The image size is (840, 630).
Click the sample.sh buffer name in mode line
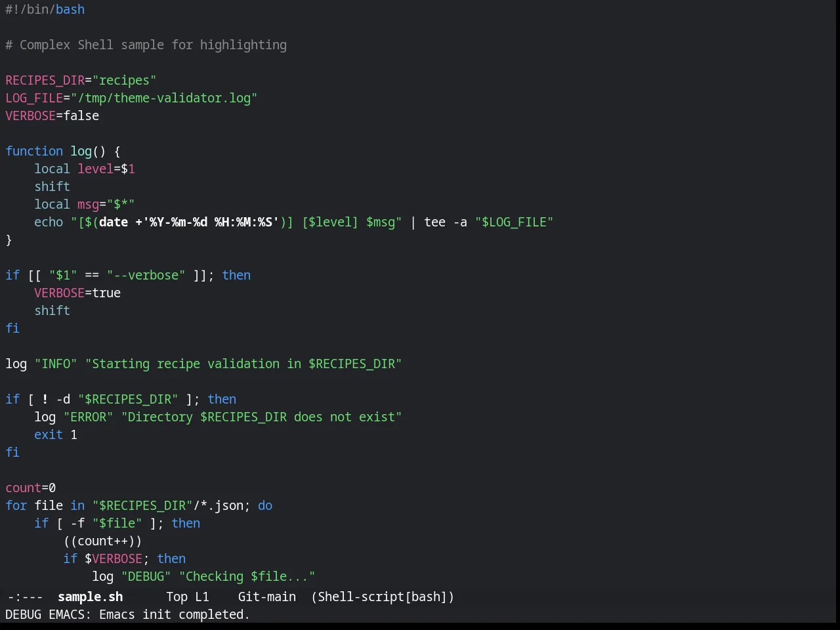click(90, 597)
